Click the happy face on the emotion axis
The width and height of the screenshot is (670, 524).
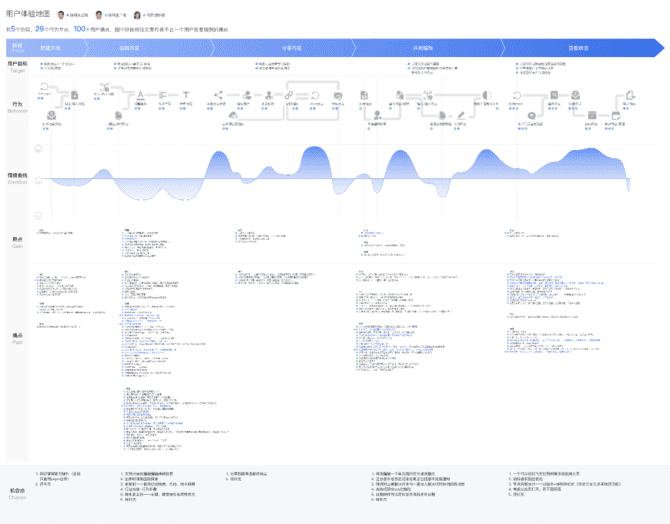point(38,149)
